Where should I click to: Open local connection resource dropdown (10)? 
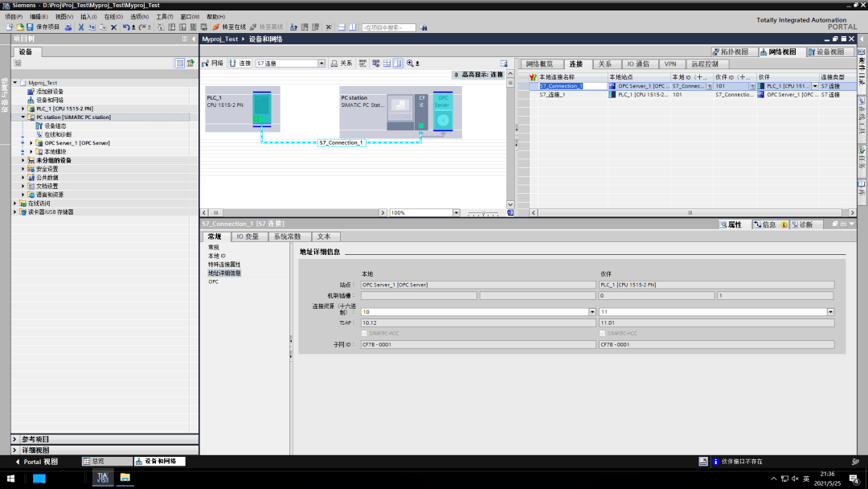[592, 312]
